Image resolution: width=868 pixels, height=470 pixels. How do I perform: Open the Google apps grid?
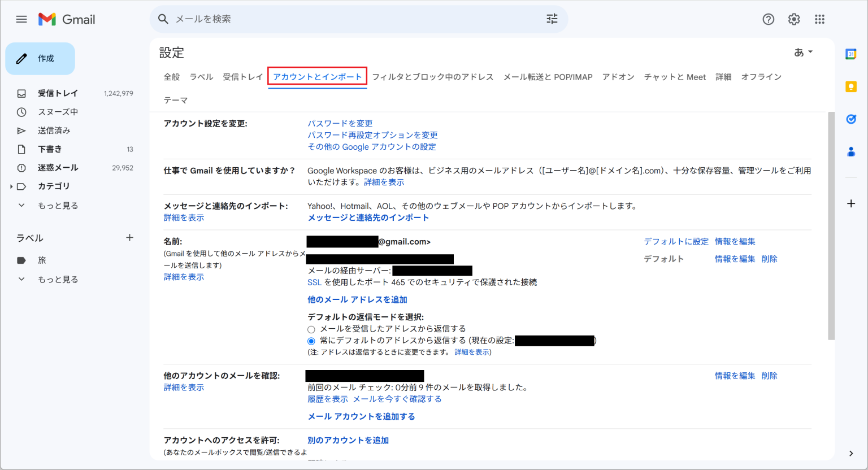819,19
